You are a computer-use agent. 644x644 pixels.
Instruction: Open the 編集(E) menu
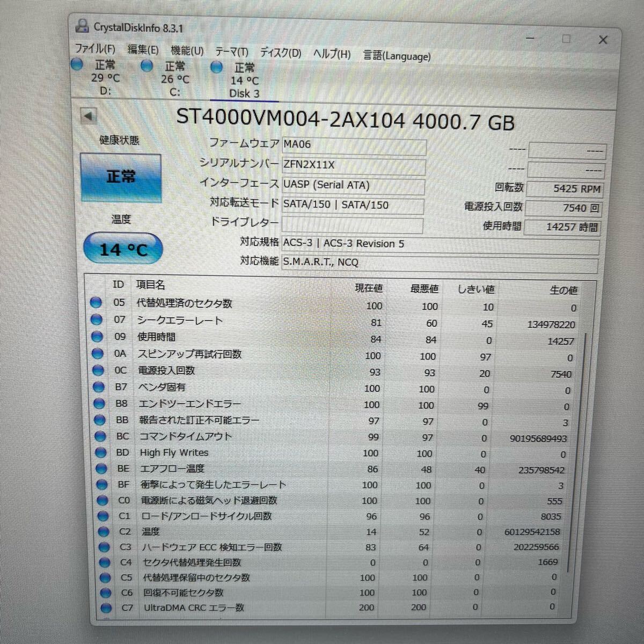point(143,50)
